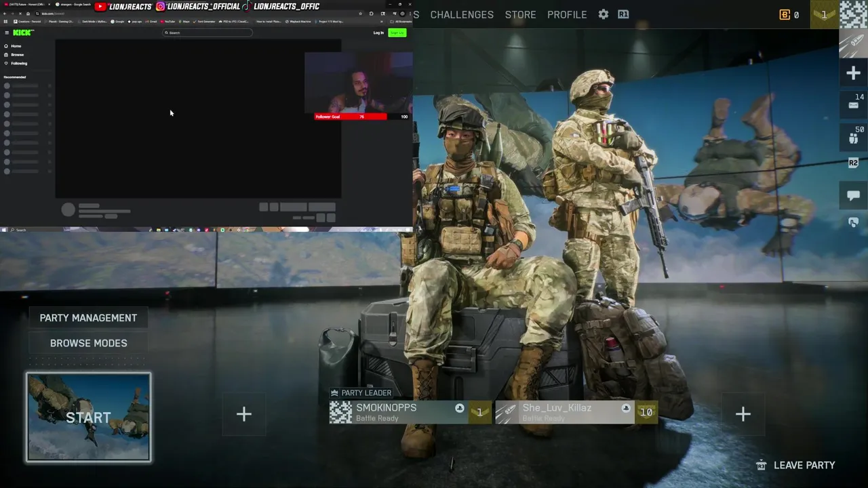
Task: Click browser home icon
Action: [28, 14]
